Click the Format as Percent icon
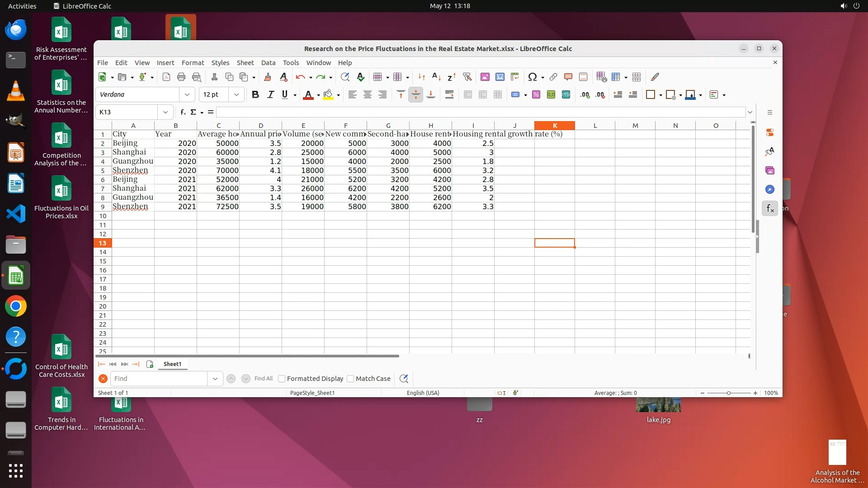868x488 pixels. point(536,94)
